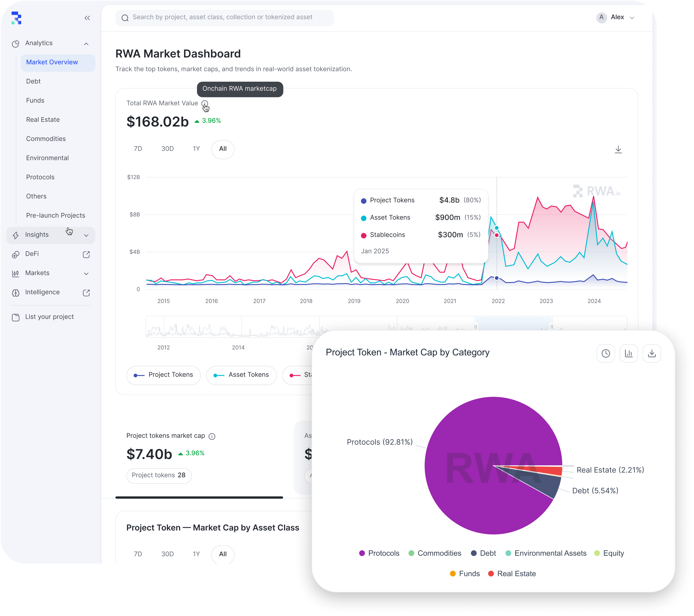
Task: Toggle Project Tokens series in chart legend
Action: click(x=163, y=375)
